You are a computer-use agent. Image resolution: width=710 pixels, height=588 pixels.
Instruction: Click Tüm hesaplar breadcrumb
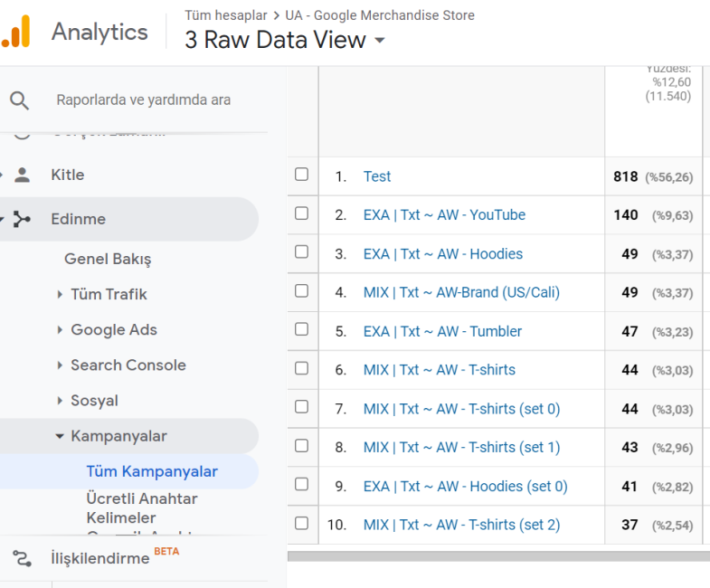225,15
